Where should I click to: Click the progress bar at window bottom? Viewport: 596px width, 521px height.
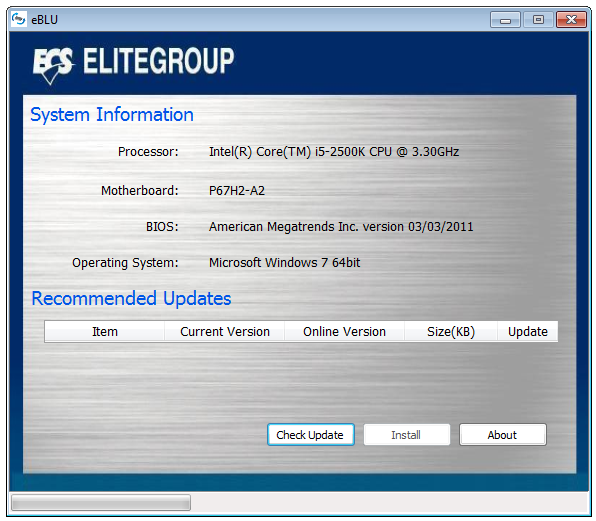tap(101, 502)
